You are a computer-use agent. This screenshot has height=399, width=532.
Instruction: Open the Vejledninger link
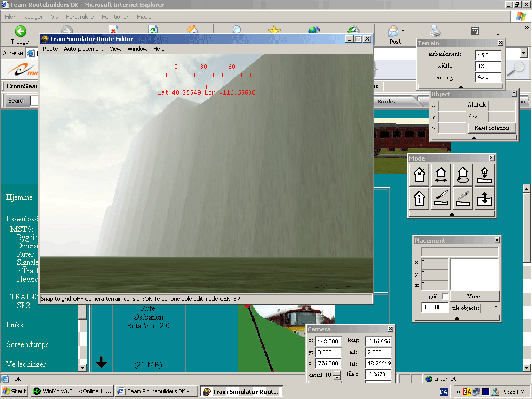(26, 364)
